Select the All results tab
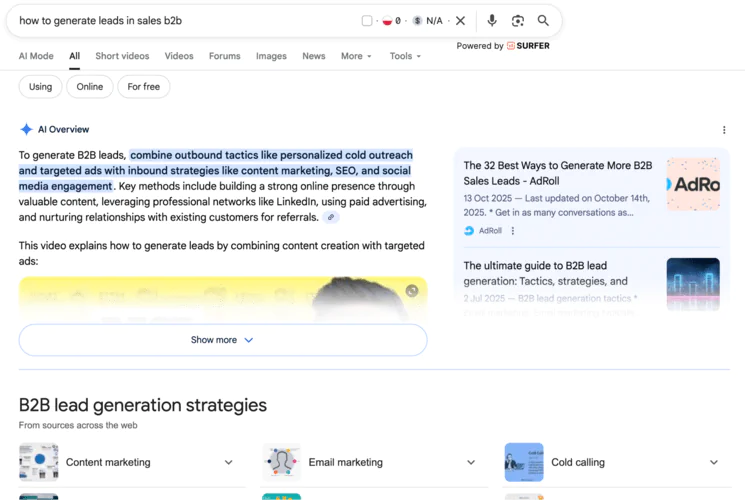745x500 pixels. [x=75, y=56]
